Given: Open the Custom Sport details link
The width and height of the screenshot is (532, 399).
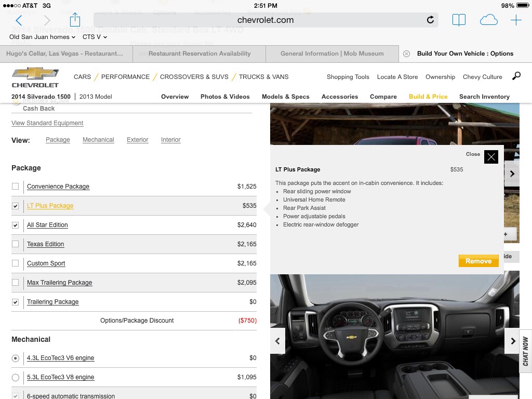Looking at the screenshot, I should [x=46, y=263].
